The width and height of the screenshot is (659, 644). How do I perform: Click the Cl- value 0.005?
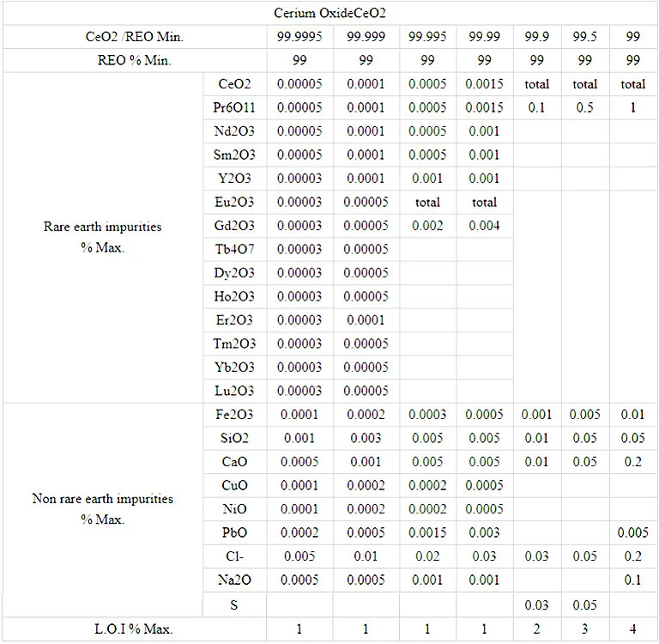(299, 556)
